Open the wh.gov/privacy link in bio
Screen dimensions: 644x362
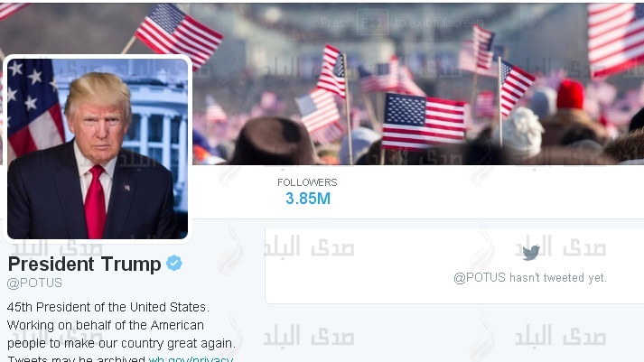pos(191,358)
